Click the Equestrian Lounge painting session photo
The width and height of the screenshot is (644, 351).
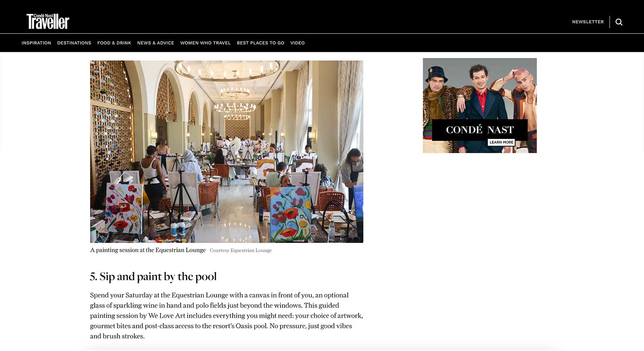pyautogui.click(x=227, y=152)
